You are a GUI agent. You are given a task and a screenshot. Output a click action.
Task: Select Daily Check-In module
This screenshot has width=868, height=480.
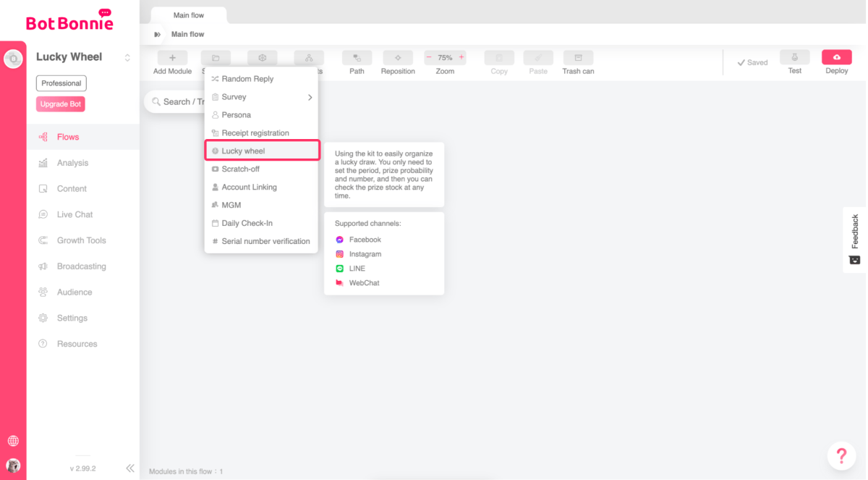click(x=261, y=223)
